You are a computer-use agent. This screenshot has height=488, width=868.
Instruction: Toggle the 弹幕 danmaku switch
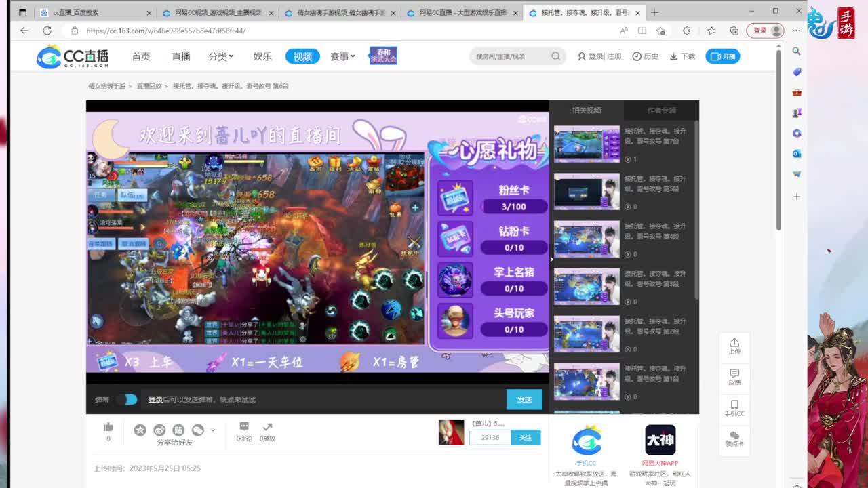pyautogui.click(x=127, y=399)
